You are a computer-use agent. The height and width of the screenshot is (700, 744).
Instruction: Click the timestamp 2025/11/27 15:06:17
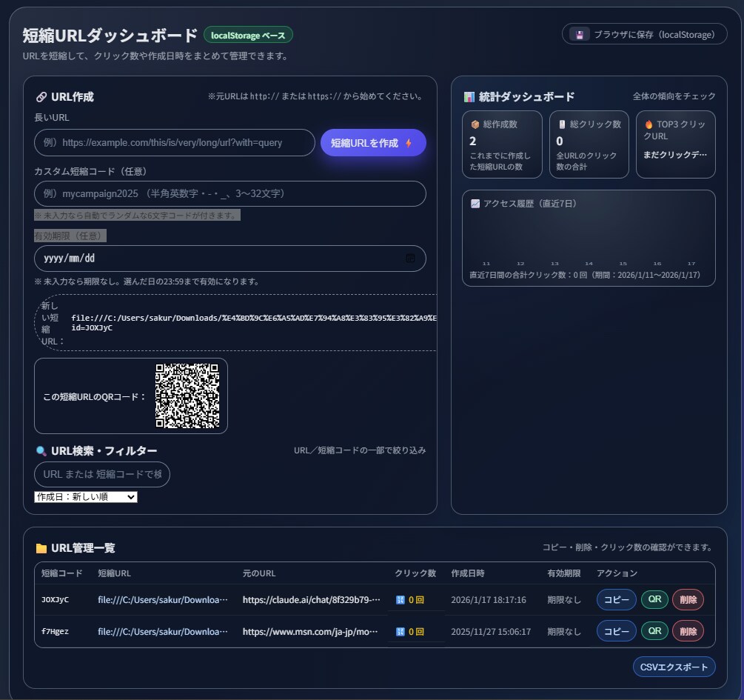pos(491,632)
